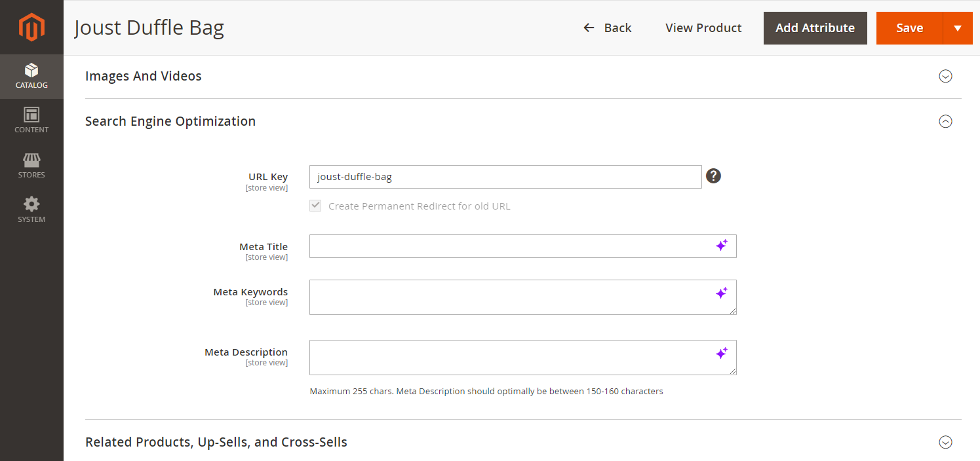The height and width of the screenshot is (461, 980).
Task: Open the Catalog sidebar menu
Action: 31,77
